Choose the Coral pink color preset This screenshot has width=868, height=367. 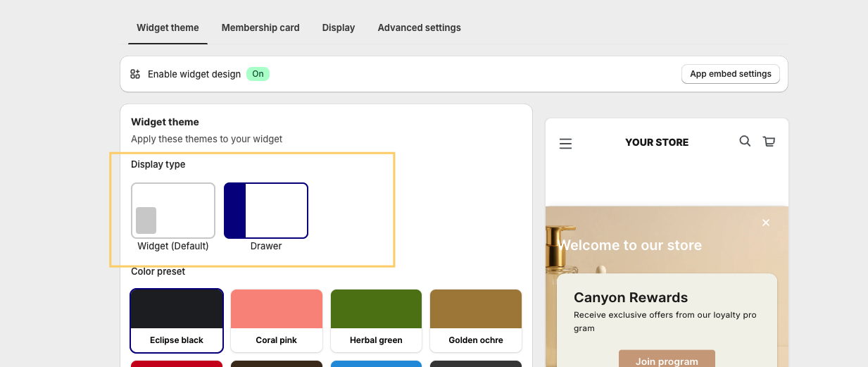[x=277, y=321]
